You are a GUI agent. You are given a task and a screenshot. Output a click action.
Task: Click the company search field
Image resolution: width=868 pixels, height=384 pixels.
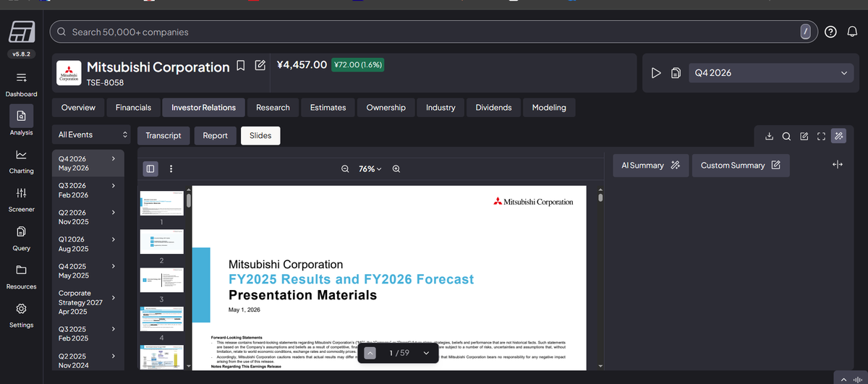point(434,32)
